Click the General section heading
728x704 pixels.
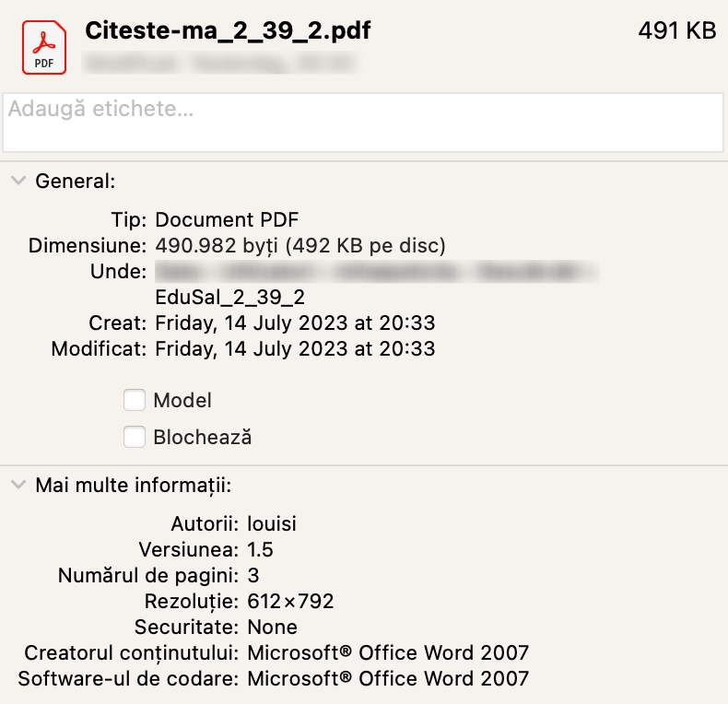pyautogui.click(x=75, y=182)
